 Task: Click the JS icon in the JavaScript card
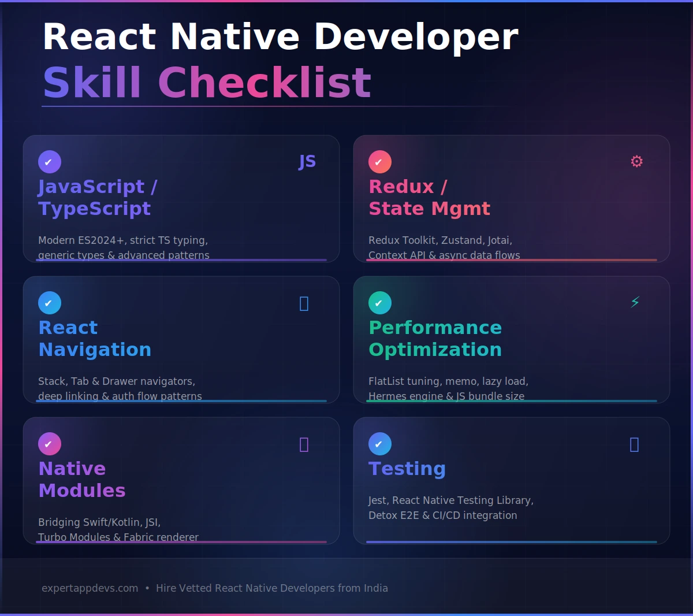[x=307, y=162]
